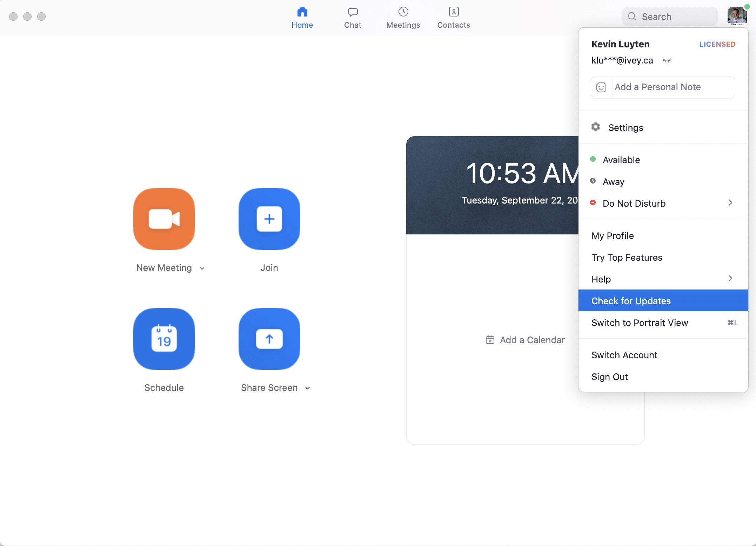Set status to Available
Screen dimensions: 756x546
621,160
